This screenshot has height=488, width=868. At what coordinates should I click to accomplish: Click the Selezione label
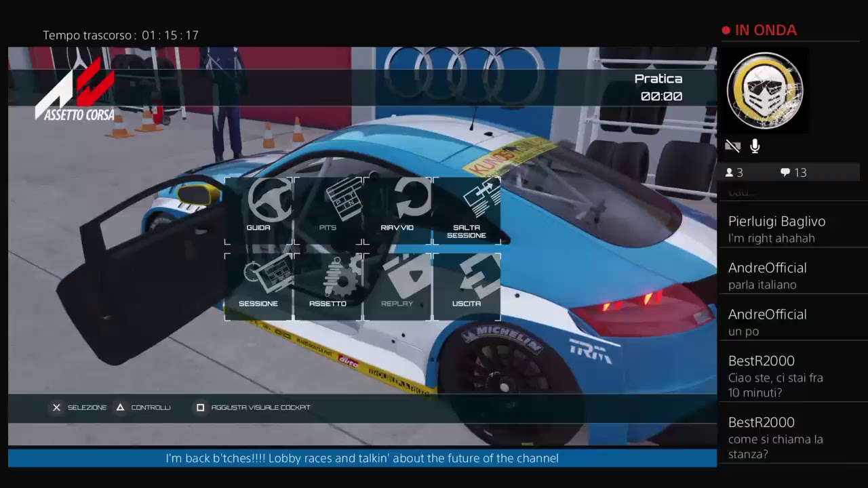pyautogui.click(x=87, y=407)
